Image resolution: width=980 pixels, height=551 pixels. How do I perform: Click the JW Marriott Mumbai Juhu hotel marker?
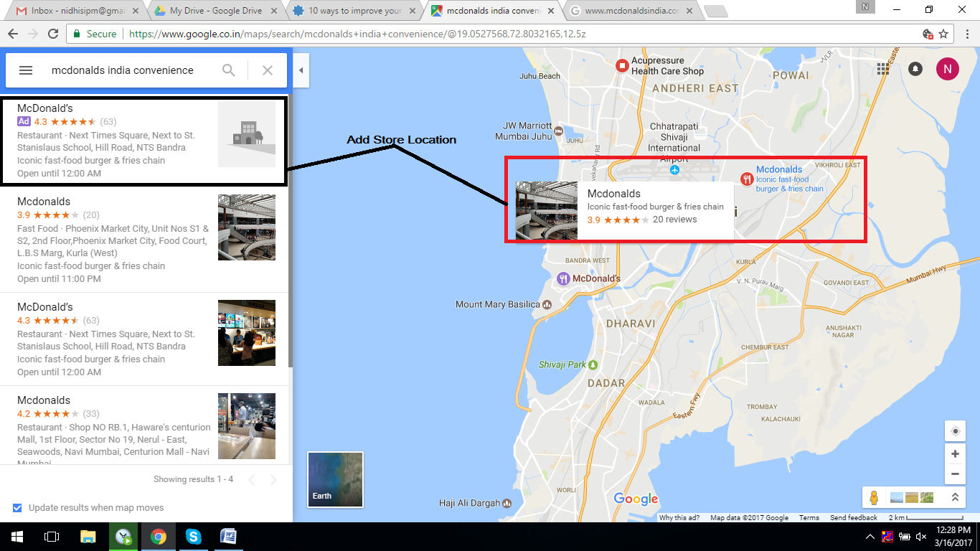(x=559, y=131)
